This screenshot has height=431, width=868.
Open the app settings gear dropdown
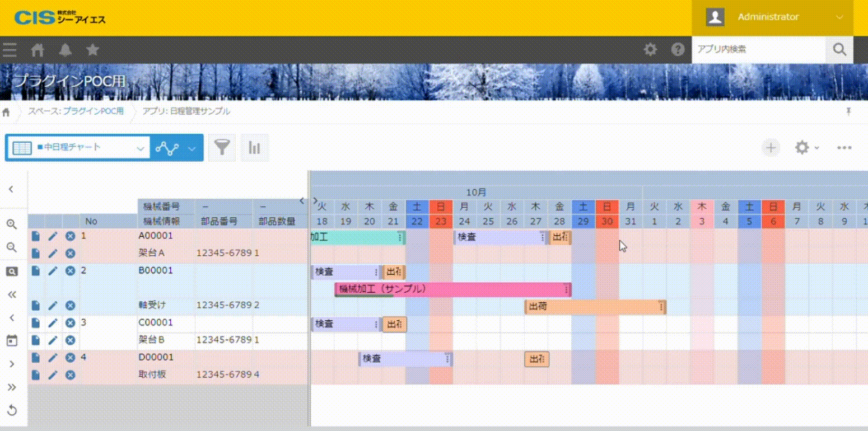[x=806, y=148]
